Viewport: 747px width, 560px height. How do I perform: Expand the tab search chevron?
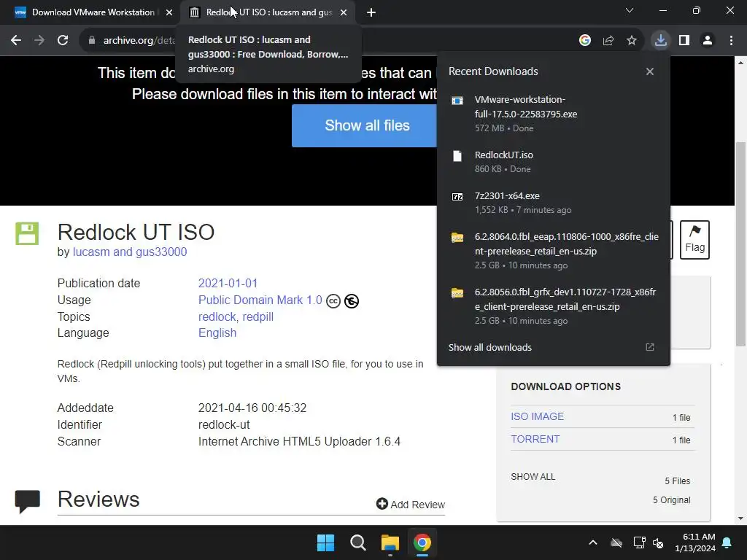coord(630,10)
